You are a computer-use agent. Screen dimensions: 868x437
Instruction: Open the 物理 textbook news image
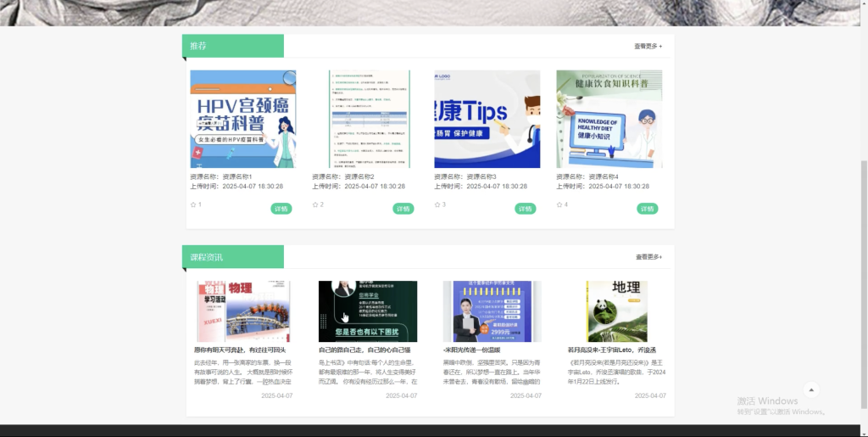point(243,311)
